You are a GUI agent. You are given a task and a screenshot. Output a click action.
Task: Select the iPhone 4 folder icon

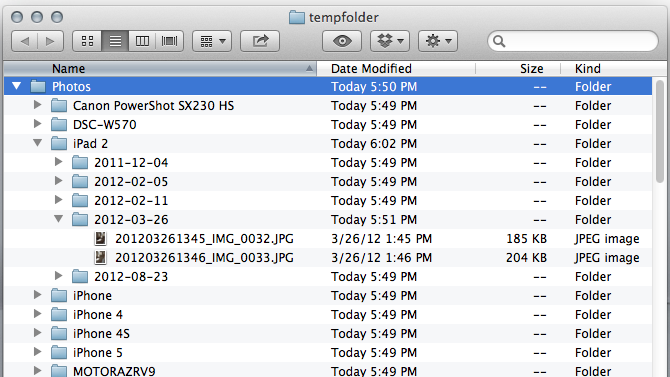click(59, 315)
